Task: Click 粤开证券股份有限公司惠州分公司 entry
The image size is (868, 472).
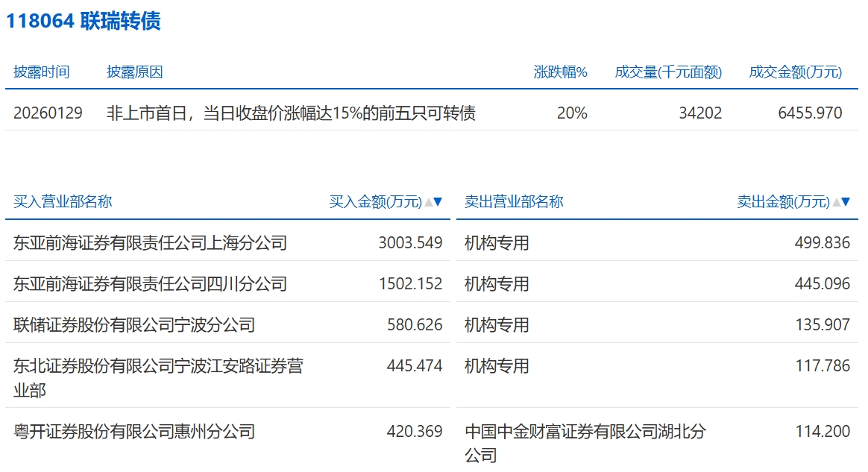Action: [134, 432]
